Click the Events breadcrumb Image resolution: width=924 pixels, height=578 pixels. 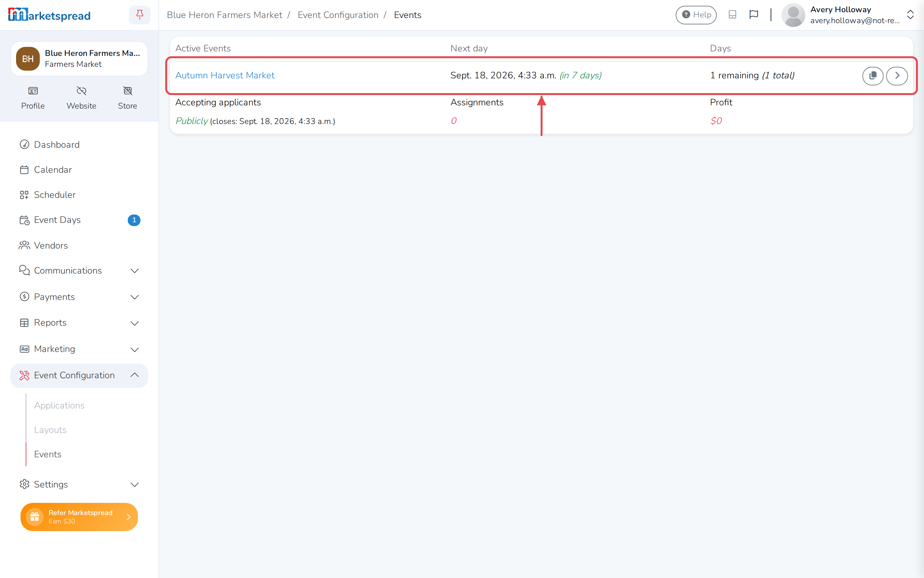407,15
